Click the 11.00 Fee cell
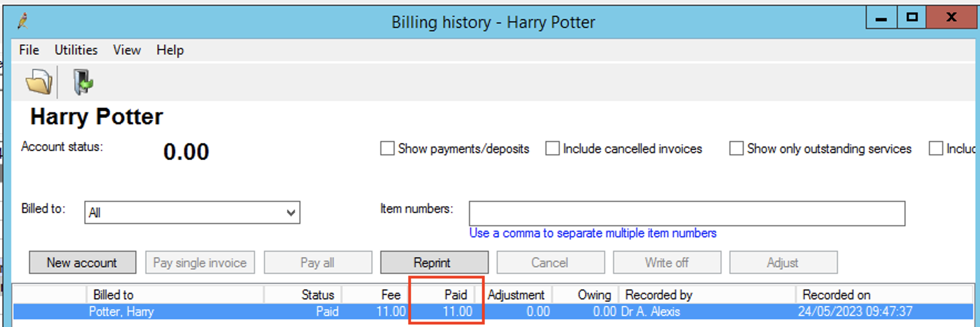This screenshot has height=327, width=980. coord(391,311)
